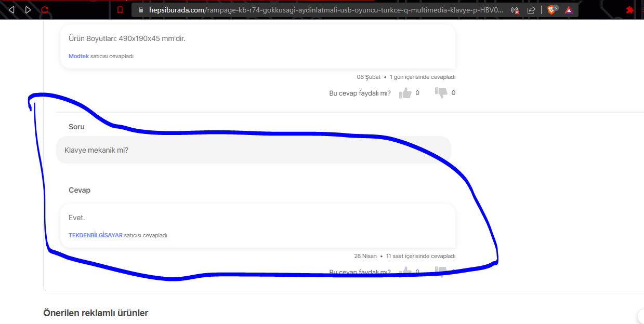Image resolution: width=644 pixels, height=324 pixels.
Task: Go back using the browser back arrow
Action: (11, 9)
